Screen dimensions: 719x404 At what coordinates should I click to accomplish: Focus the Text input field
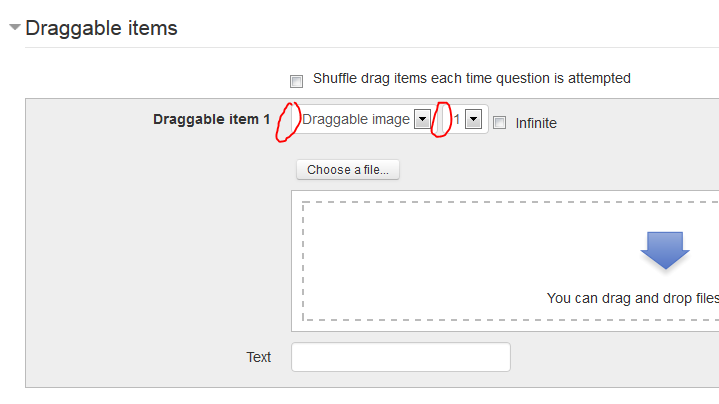[401, 357]
